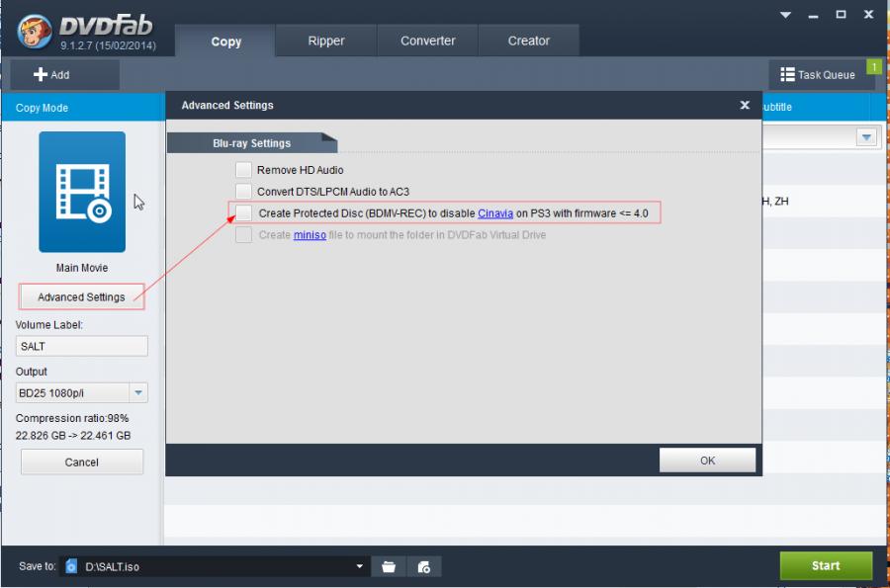Viewport: 890px width, 588px height.
Task: Go to the Creator tab
Action: 528,41
